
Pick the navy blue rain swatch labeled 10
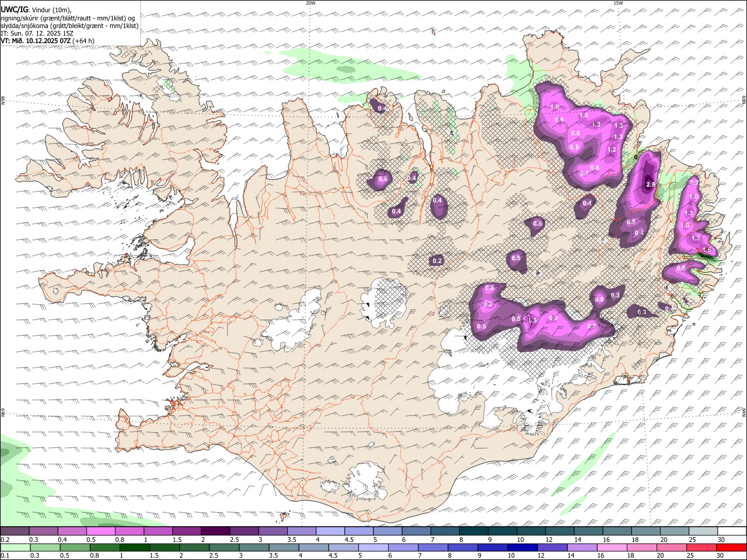click(x=521, y=548)
